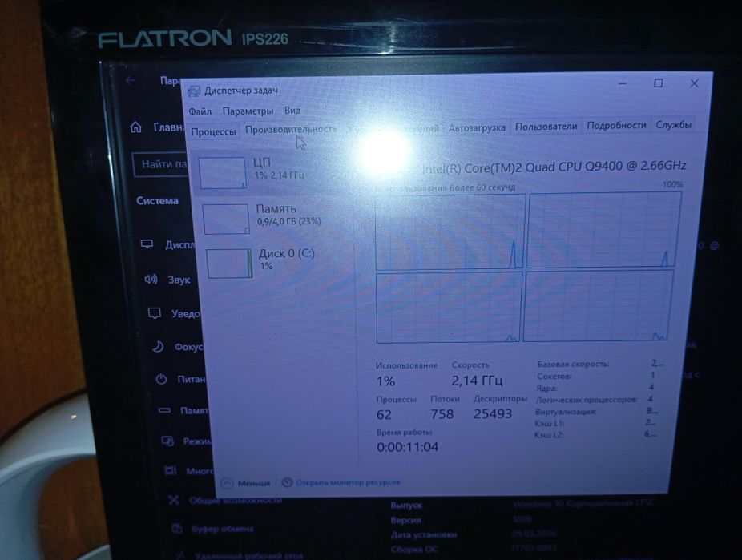The image size is (742, 560).
Task: Maximize the Task Manager window
Action: pos(658,83)
